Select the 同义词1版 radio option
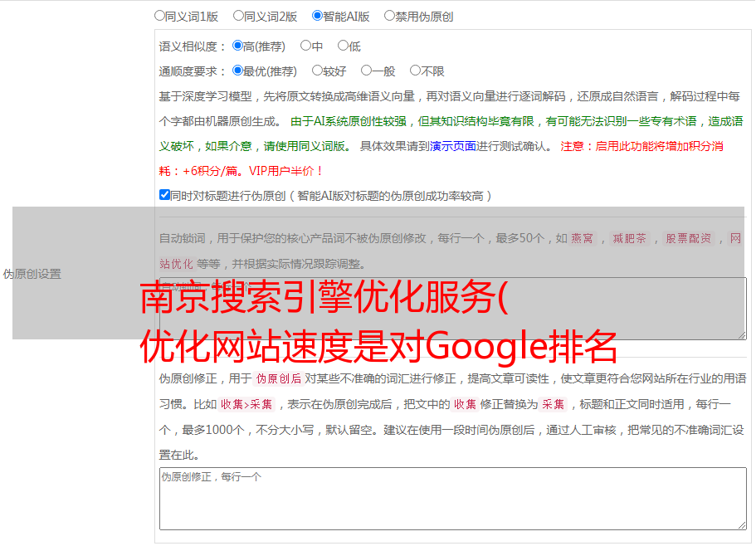756x546 pixels. pos(159,16)
